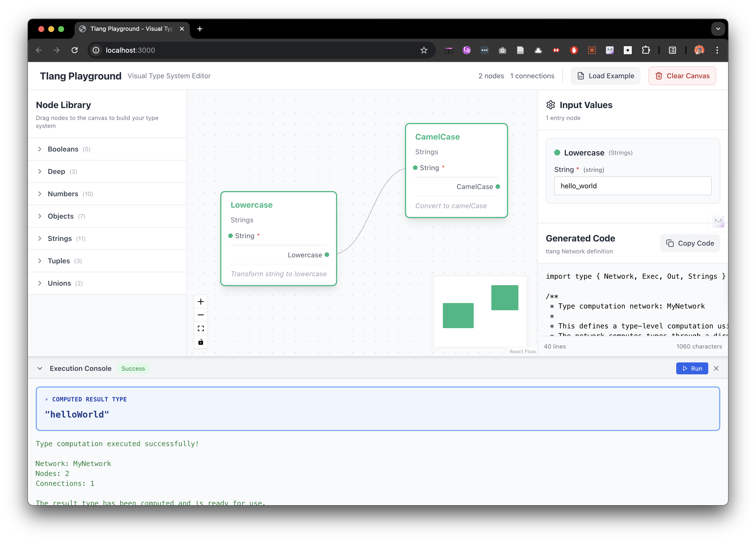Click the CamelCase node String input handle
The height and width of the screenshot is (542, 756).
click(x=415, y=168)
